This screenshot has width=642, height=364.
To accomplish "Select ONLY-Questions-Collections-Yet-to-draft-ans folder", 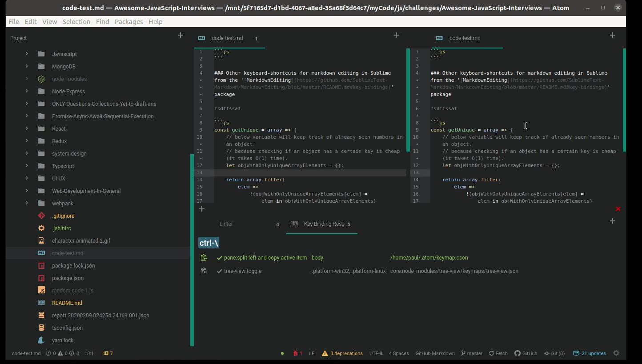I will (x=104, y=104).
